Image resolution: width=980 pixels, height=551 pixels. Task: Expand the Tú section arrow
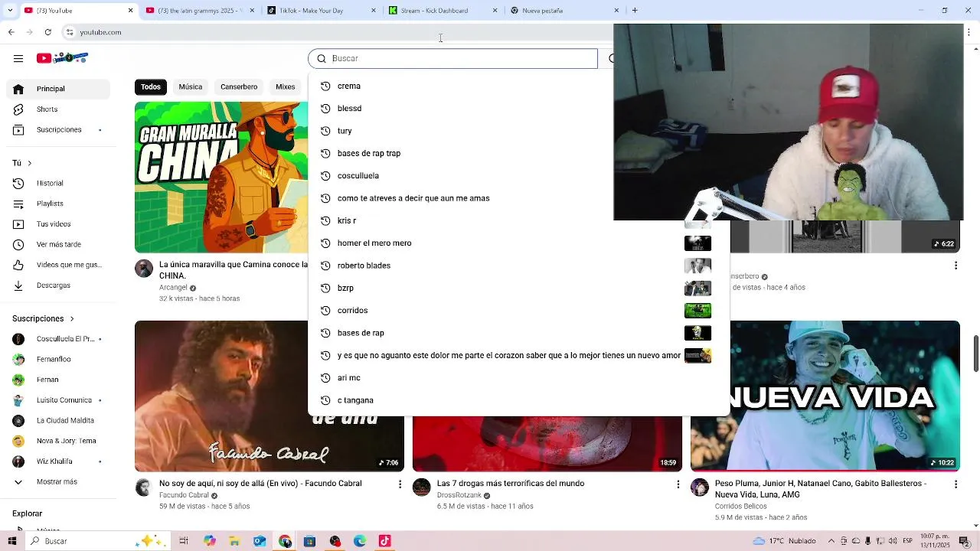click(x=29, y=163)
